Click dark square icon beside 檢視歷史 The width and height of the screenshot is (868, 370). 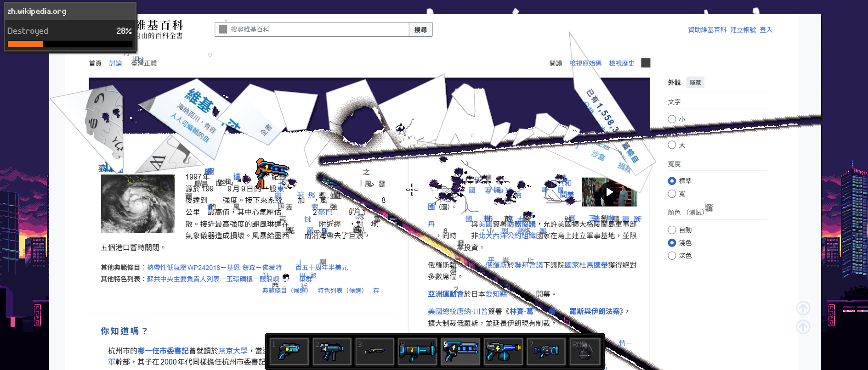(646, 63)
